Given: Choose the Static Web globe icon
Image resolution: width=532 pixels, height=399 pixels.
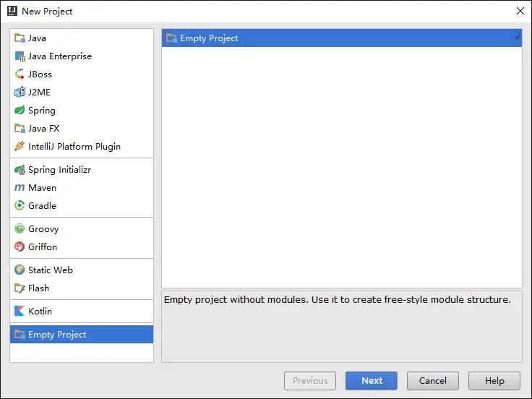Looking at the screenshot, I should tap(20, 270).
